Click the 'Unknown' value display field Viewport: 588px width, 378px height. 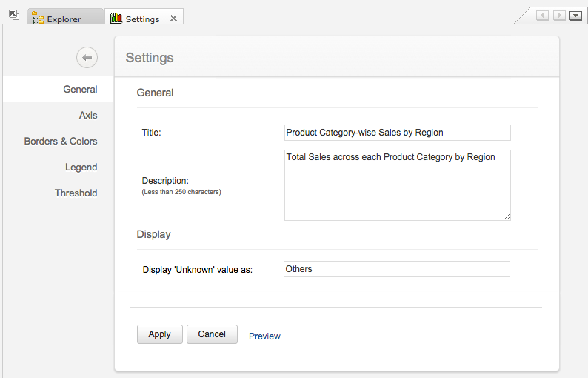coord(397,269)
